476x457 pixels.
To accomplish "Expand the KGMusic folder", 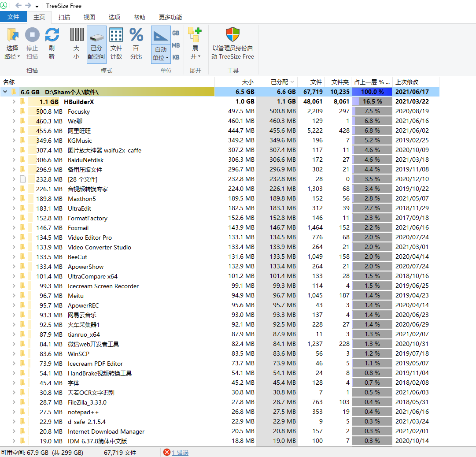I will [x=14, y=141].
